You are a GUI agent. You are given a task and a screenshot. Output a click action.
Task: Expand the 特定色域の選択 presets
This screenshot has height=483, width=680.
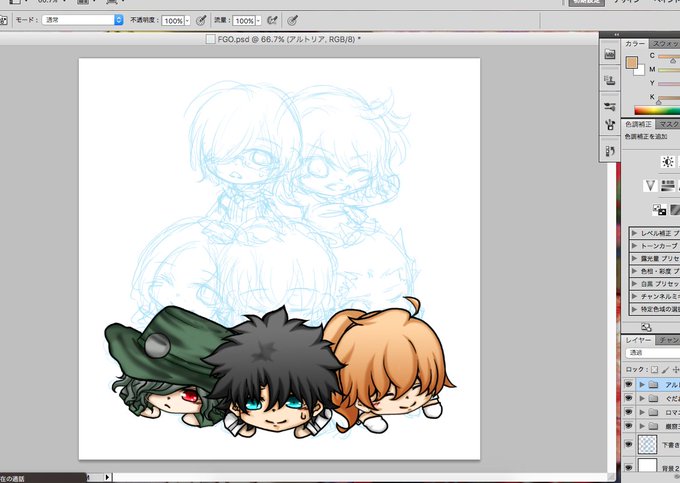tap(634, 309)
